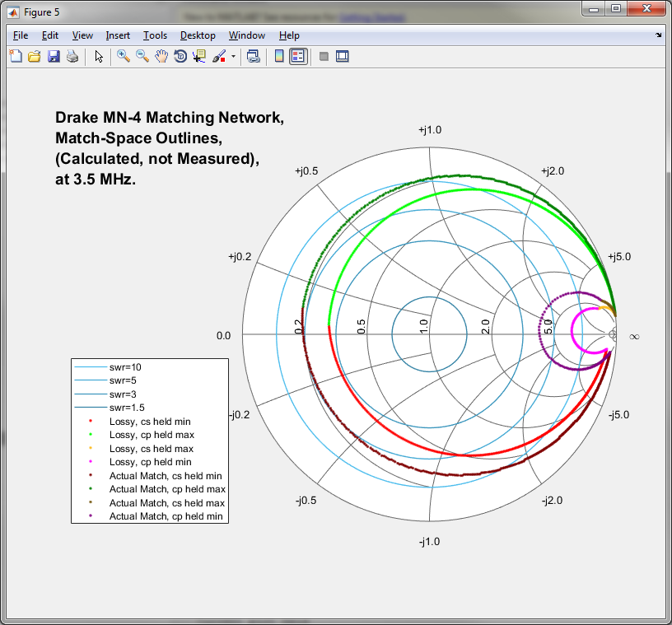Click the magenta Lossy cp held min curve

tap(573, 330)
